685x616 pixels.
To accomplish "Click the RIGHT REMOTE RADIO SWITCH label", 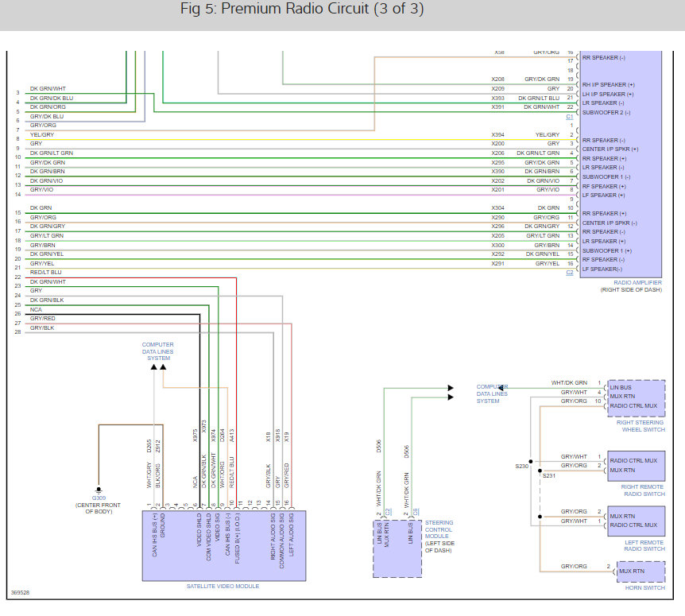I will (x=643, y=490).
